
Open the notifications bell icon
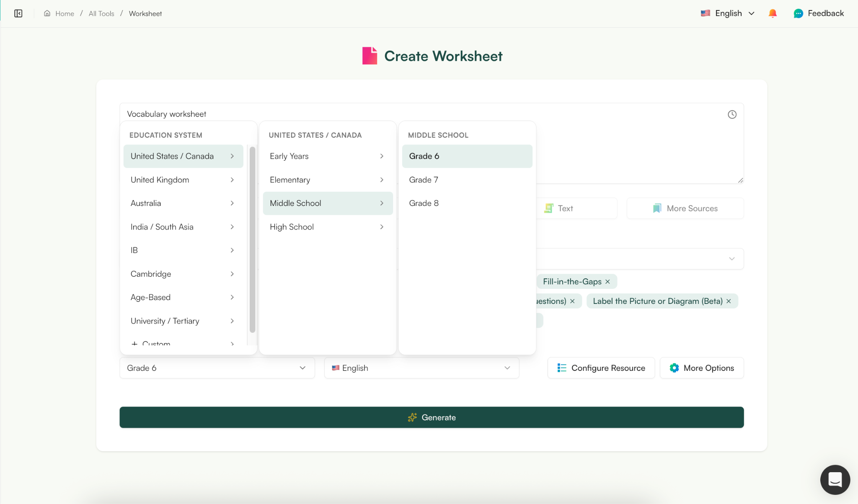click(x=772, y=13)
